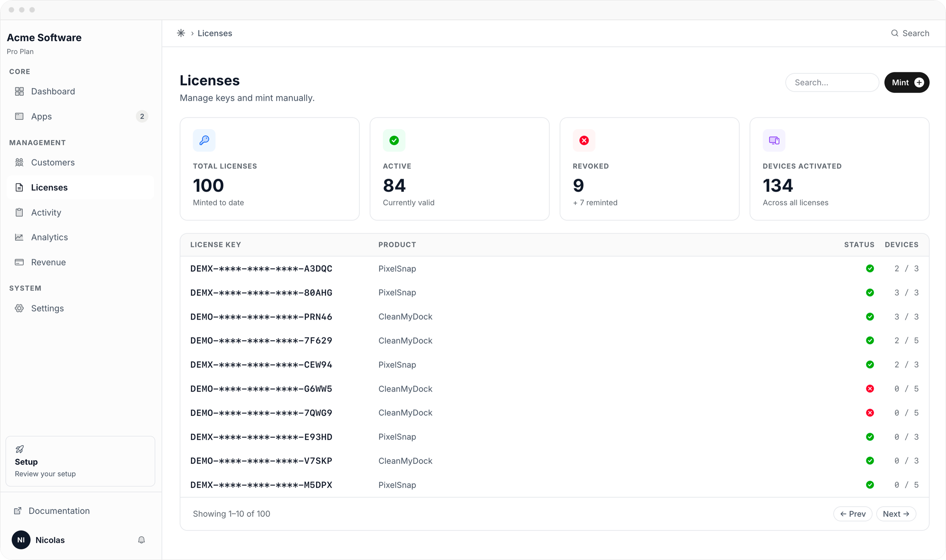Open the Revenue page
This screenshot has height=560, width=946.
[x=48, y=262]
